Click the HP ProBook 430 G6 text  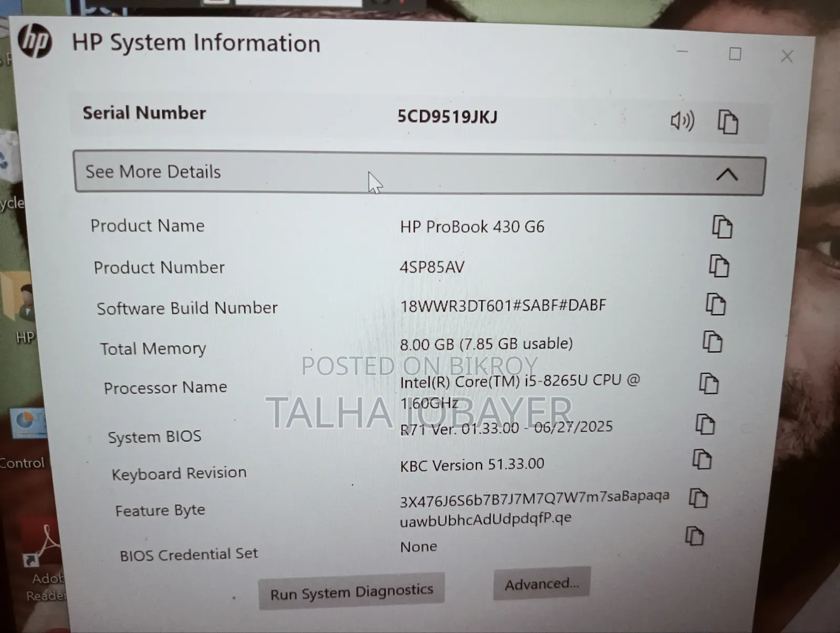(472, 226)
